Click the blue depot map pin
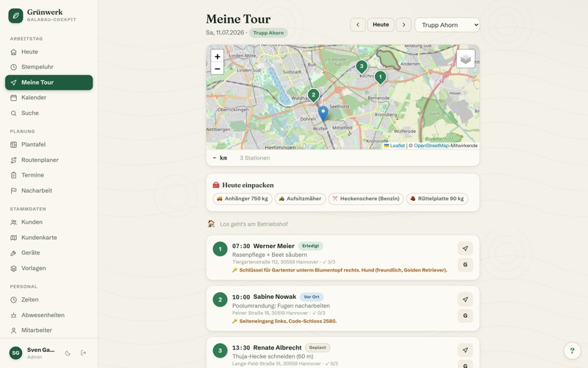588x368 pixels. click(x=323, y=113)
